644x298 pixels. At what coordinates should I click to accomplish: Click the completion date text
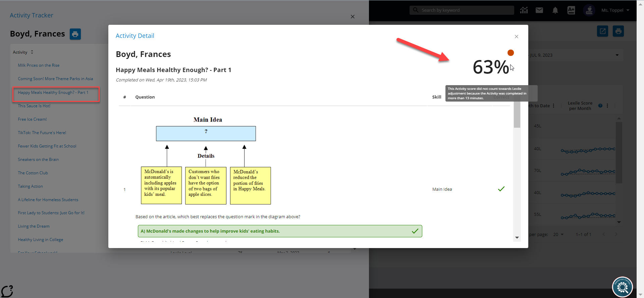(161, 80)
